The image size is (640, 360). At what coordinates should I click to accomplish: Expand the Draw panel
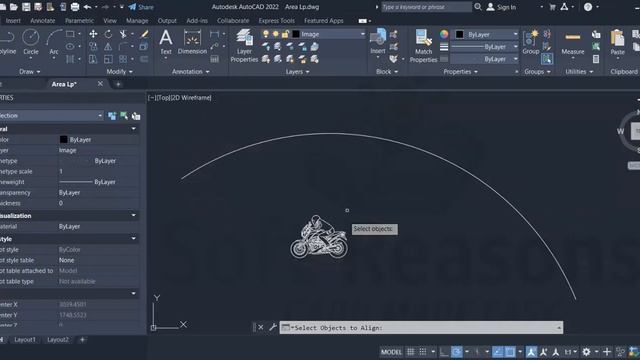(30, 71)
